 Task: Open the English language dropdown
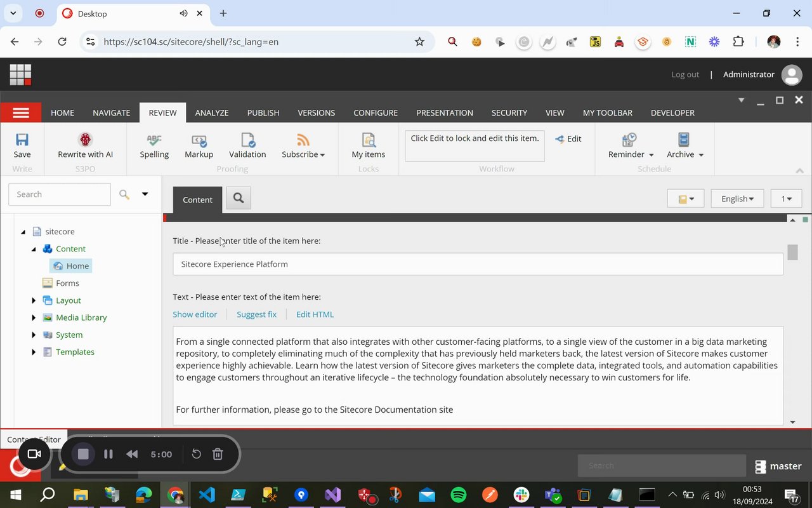point(737,199)
